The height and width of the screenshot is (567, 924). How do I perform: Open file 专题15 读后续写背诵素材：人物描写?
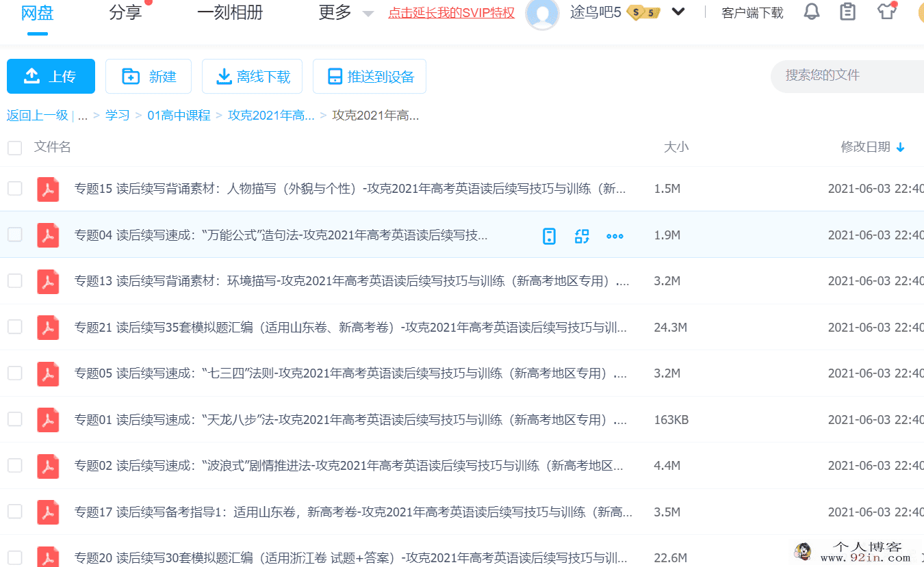coord(350,189)
